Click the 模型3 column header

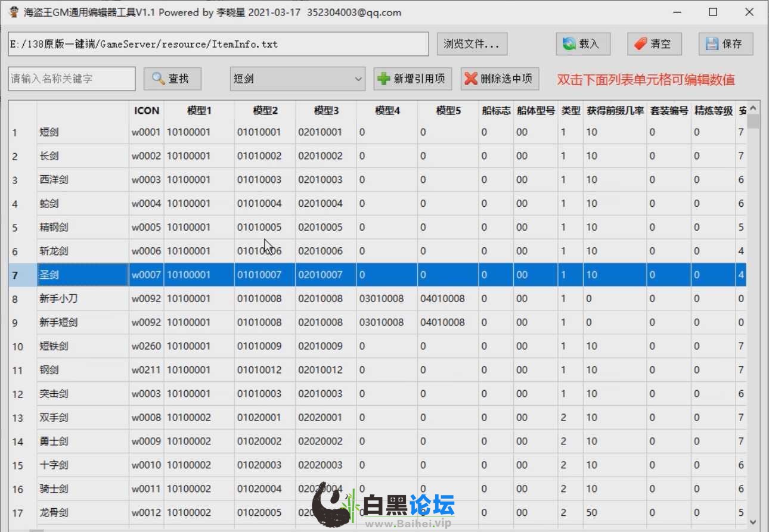coord(326,111)
